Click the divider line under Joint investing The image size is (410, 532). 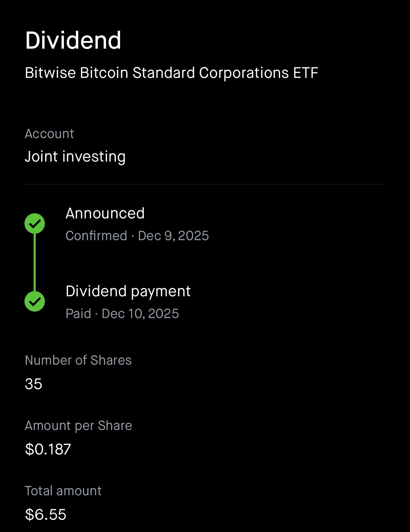(205, 184)
